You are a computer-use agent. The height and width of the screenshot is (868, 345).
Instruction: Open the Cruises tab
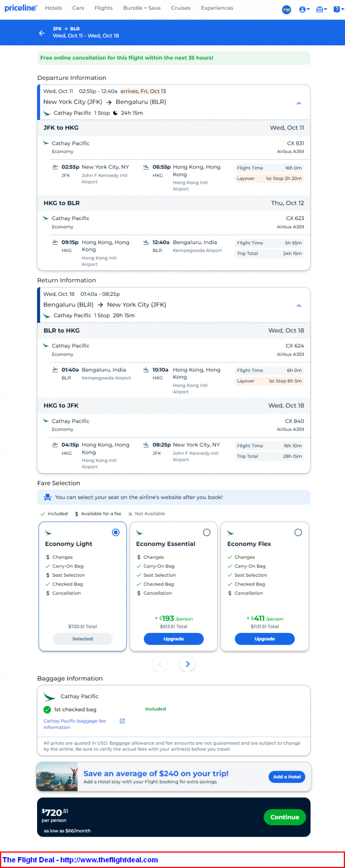[x=181, y=8]
